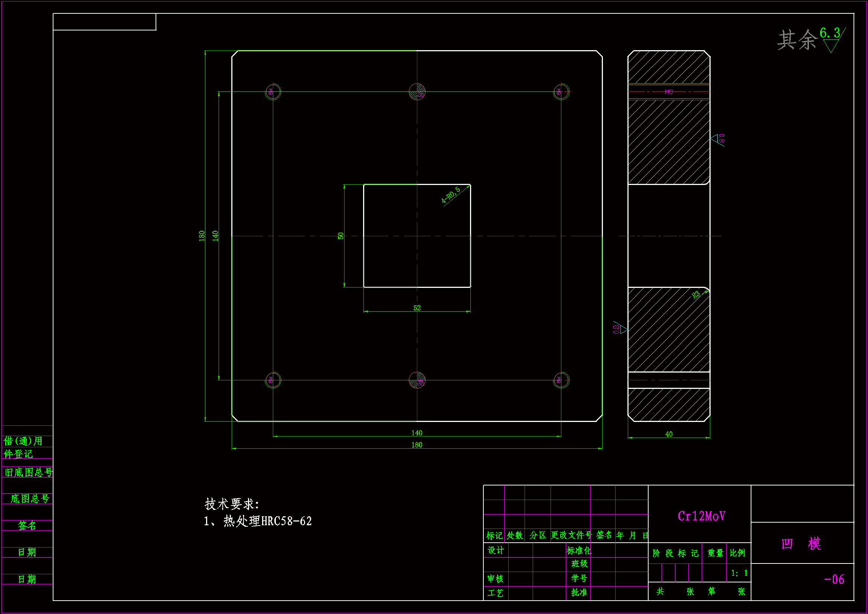Click the 凹模 part name cell
Screen dimensions: 868x614
click(801, 544)
